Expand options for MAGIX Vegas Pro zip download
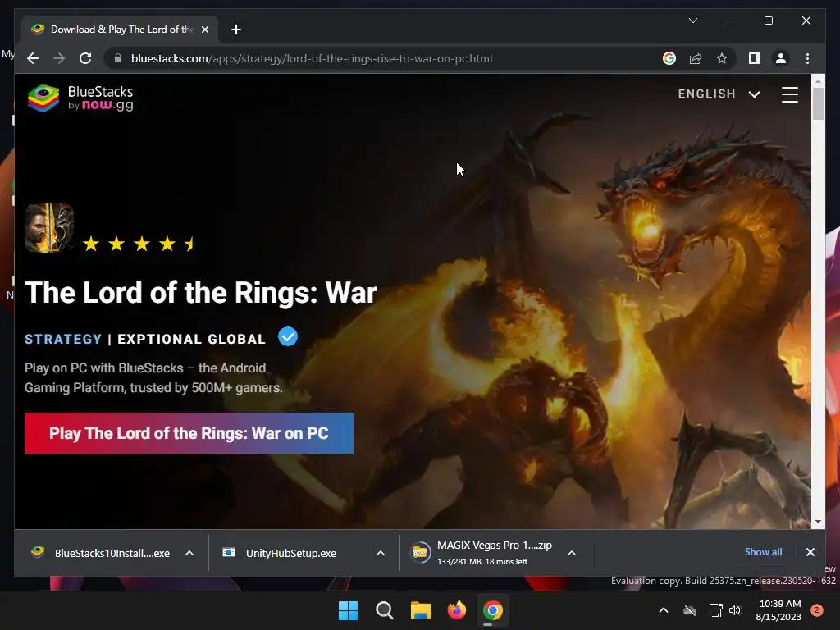 coord(572,553)
